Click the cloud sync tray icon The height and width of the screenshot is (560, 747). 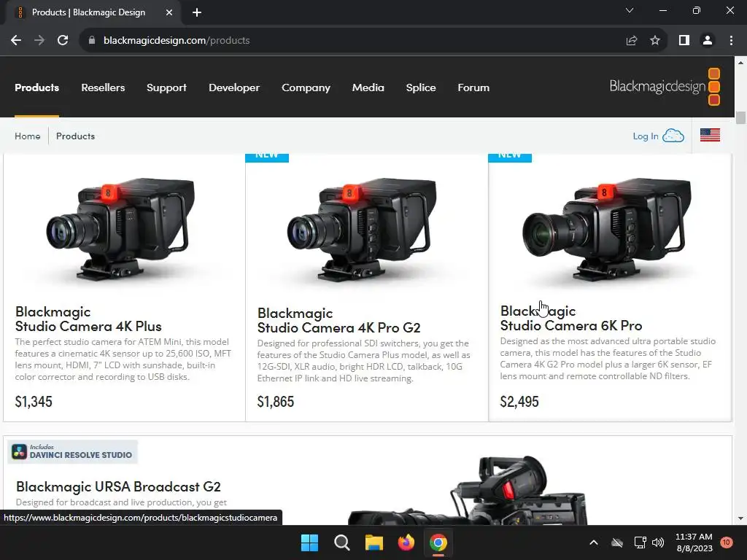tap(617, 542)
